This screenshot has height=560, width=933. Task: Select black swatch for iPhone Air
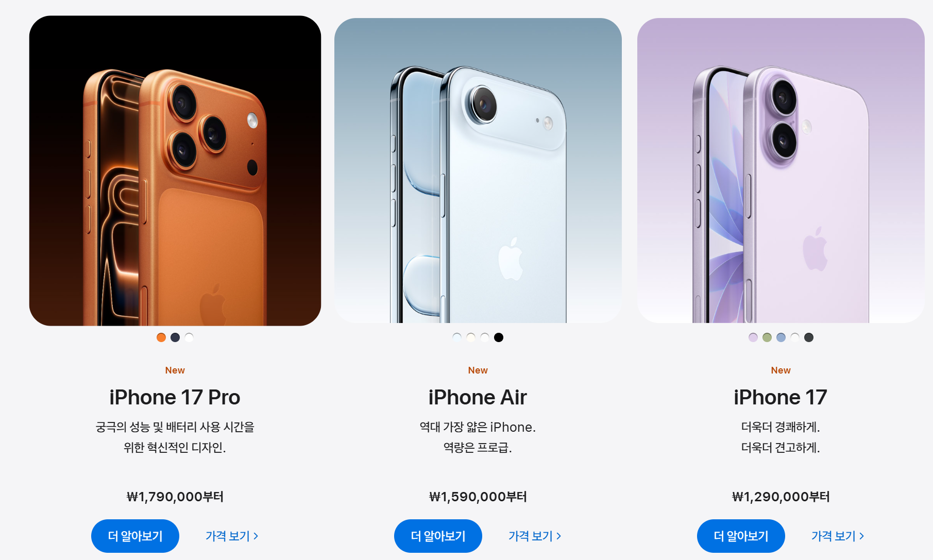click(499, 337)
